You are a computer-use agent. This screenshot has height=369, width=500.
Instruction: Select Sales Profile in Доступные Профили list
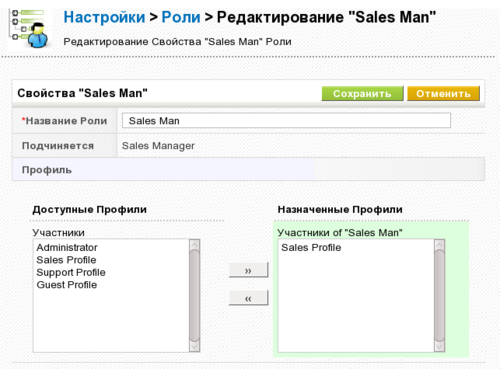pos(66,260)
